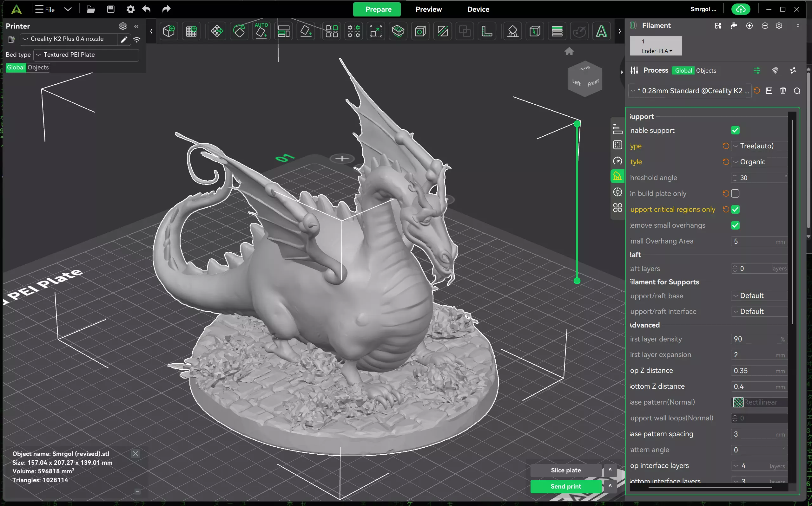
Task: Collapse the Printer panel with double chevron
Action: pos(136,26)
